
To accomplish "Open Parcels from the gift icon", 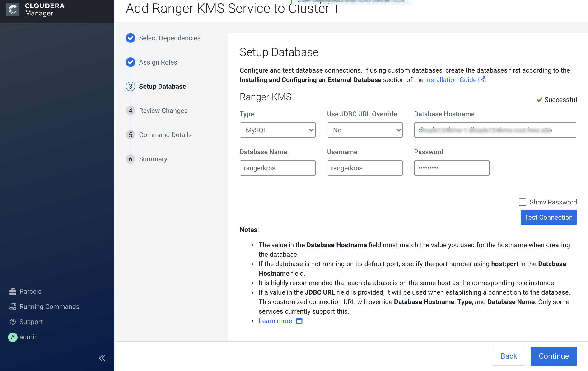I will pyautogui.click(x=13, y=292).
